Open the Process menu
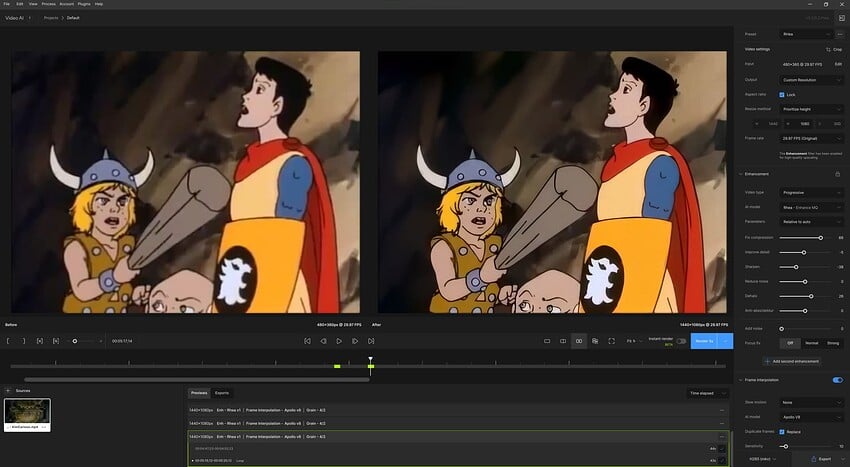850x467 pixels. coord(49,4)
